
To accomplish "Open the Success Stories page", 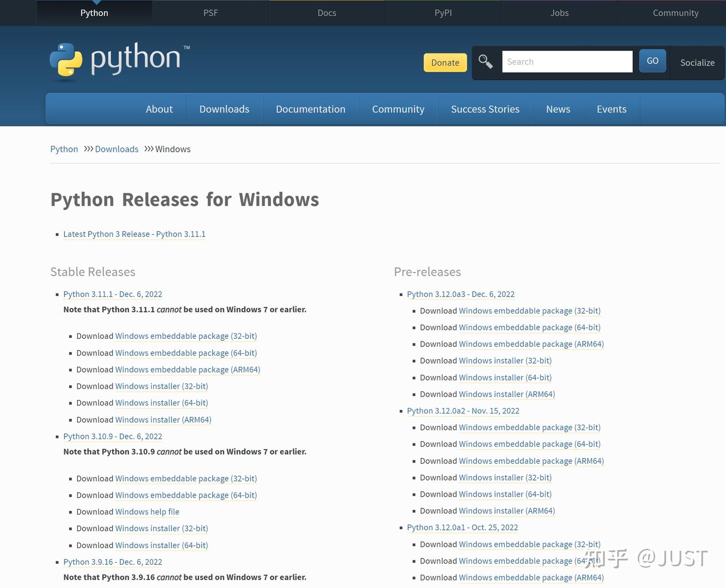I will [485, 109].
